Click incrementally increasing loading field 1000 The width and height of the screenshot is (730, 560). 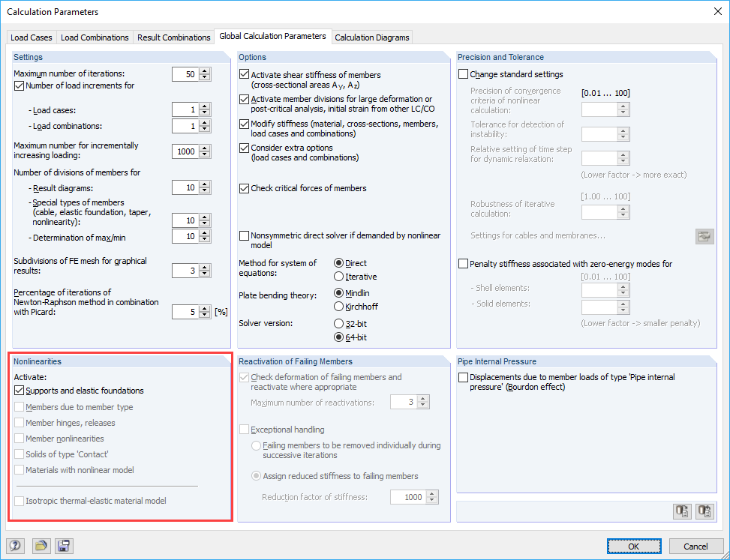point(185,151)
